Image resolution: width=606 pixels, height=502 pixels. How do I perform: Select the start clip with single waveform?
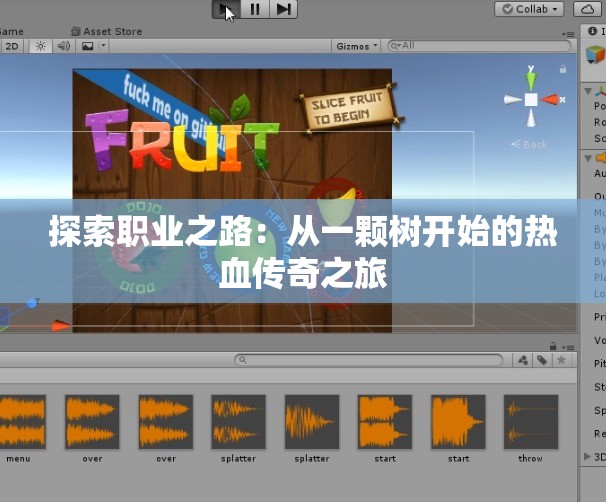pos(458,422)
